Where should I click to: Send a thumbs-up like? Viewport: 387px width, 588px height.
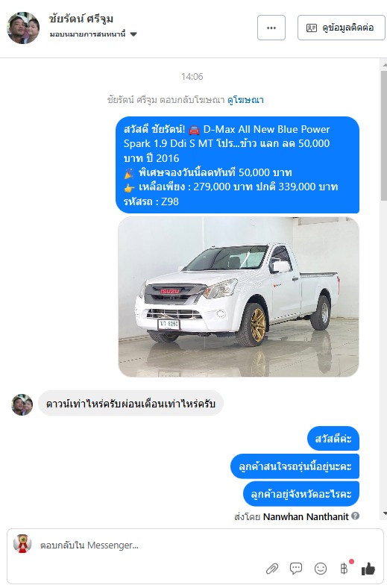click(x=368, y=569)
